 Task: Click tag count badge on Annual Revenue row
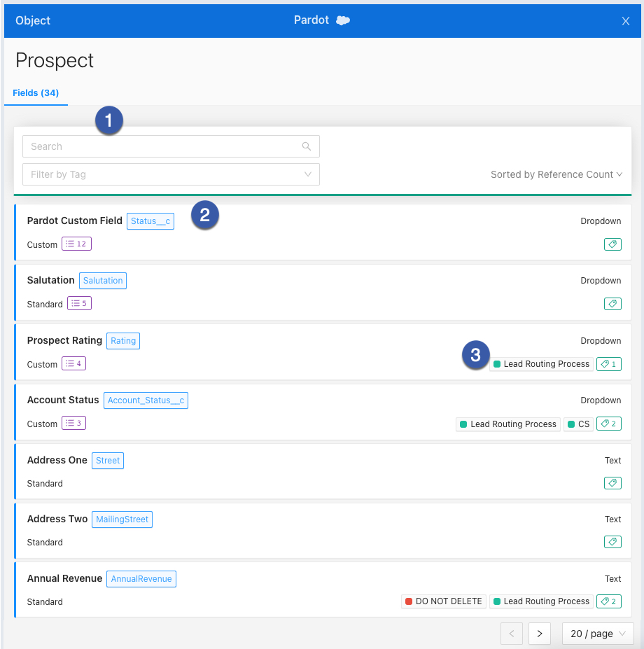click(609, 601)
